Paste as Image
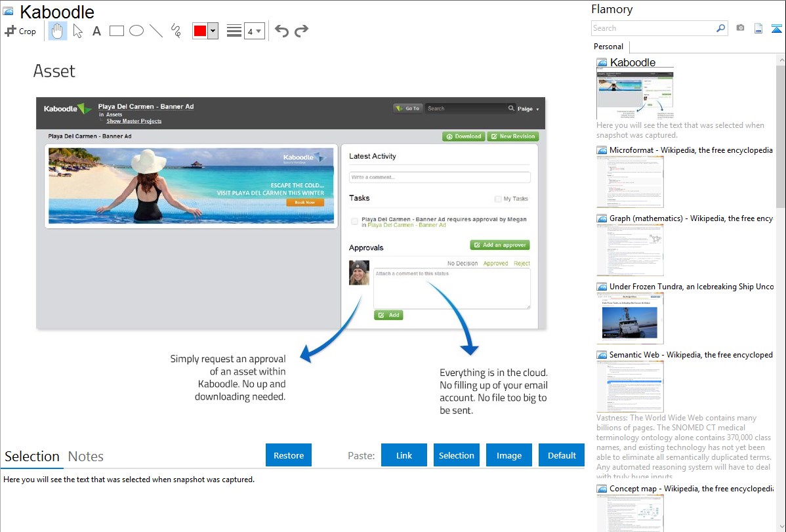The image size is (786, 532). [508, 455]
